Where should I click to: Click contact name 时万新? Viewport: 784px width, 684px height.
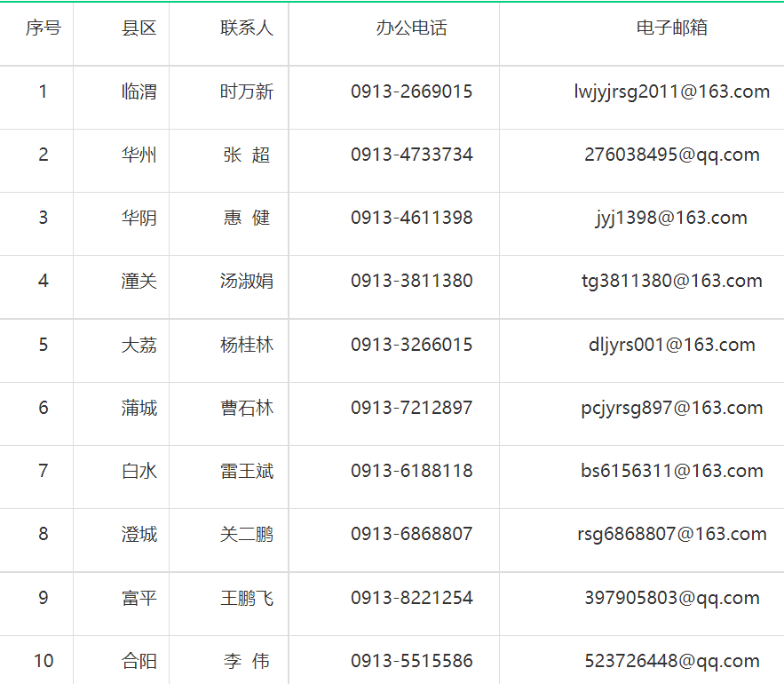tap(247, 91)
